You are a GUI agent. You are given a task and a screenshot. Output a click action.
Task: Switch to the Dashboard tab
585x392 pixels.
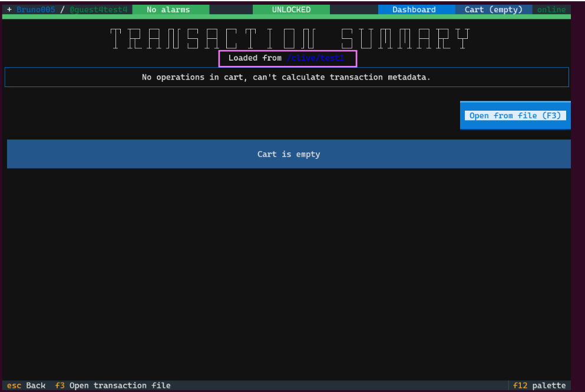point(414,9)
